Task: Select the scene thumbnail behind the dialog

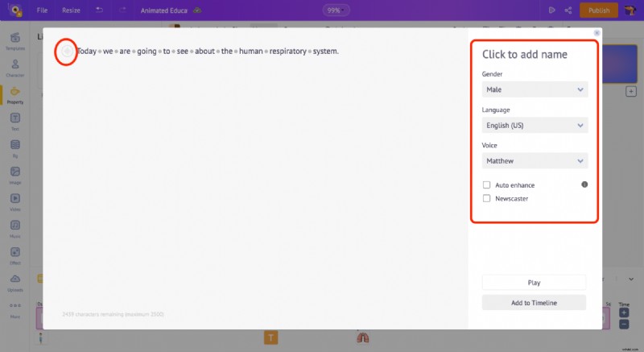Action: point(620,64)
